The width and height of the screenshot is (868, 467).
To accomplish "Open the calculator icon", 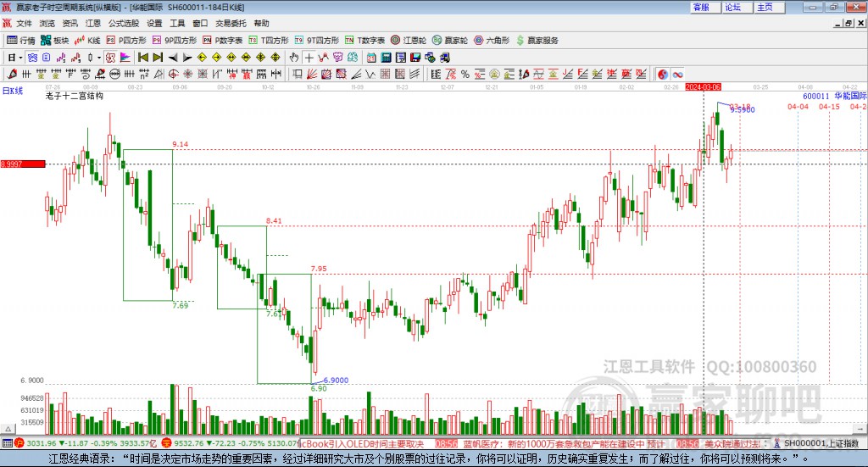I will tap(387, 58).
